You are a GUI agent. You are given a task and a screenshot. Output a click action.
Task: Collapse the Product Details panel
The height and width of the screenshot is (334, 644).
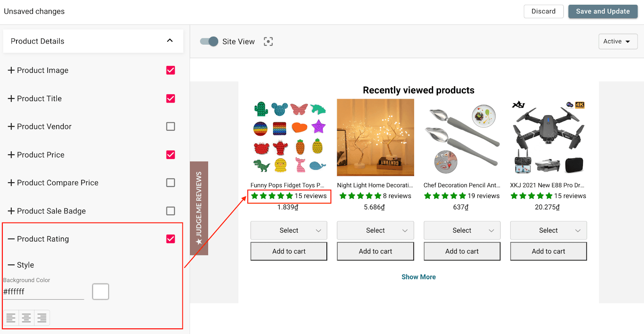pos(170,41)
